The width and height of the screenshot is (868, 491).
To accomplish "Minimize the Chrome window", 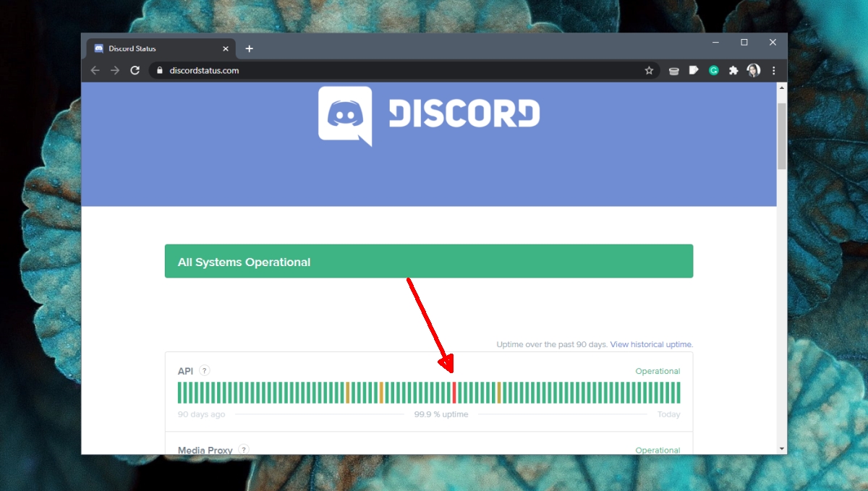I will point(715,43).
